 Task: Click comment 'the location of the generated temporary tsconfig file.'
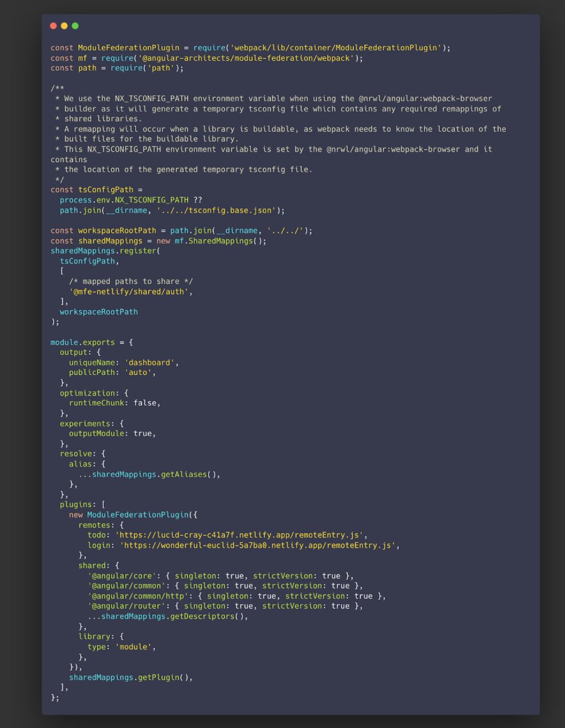pos(184,170)
